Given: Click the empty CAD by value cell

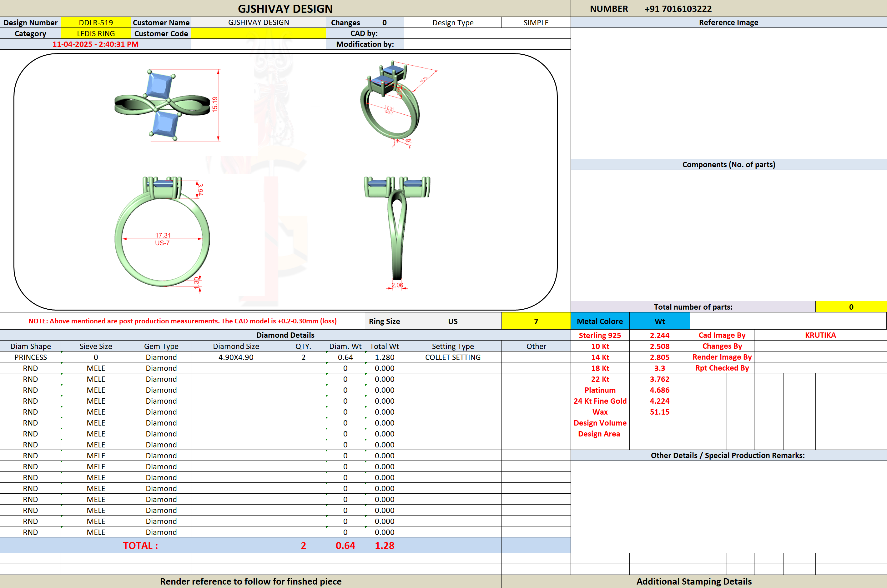Looking at the screenshot, I should pos(487,33).
